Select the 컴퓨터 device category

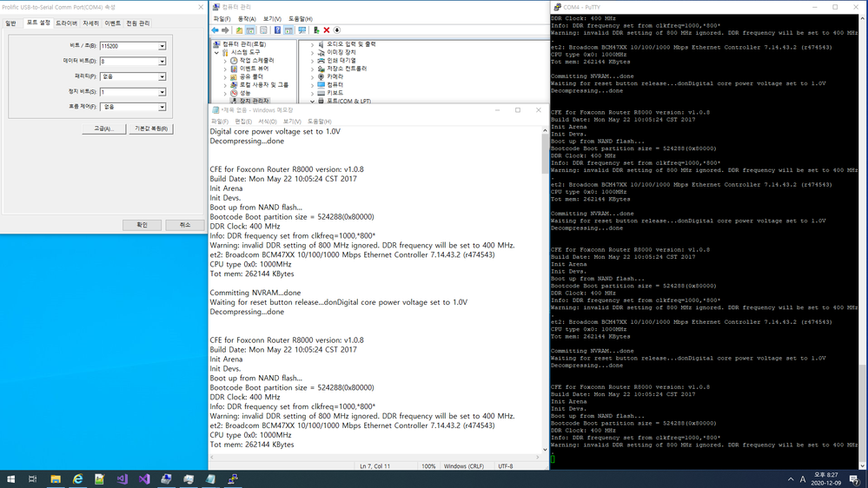[335, 84]
